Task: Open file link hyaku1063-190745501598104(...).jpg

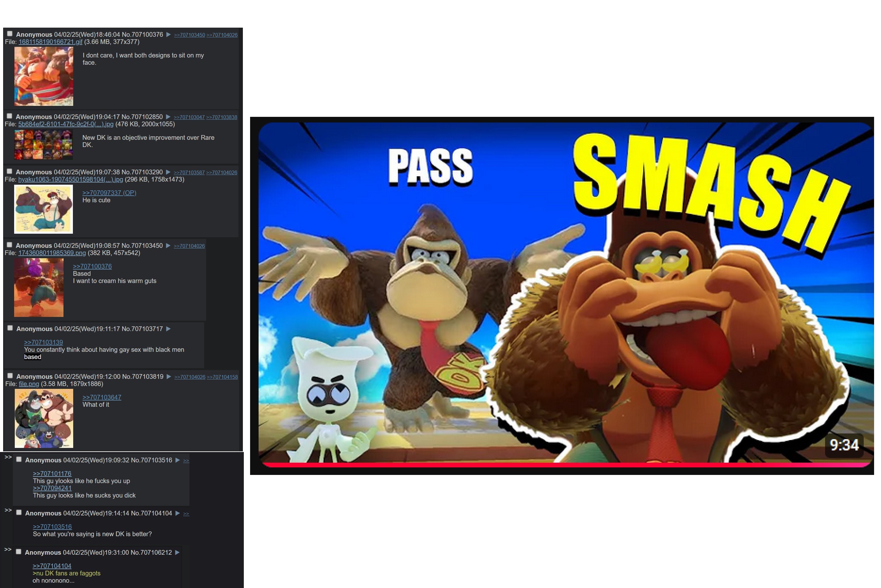Action: pyautogui.click(x=70, y=180)
